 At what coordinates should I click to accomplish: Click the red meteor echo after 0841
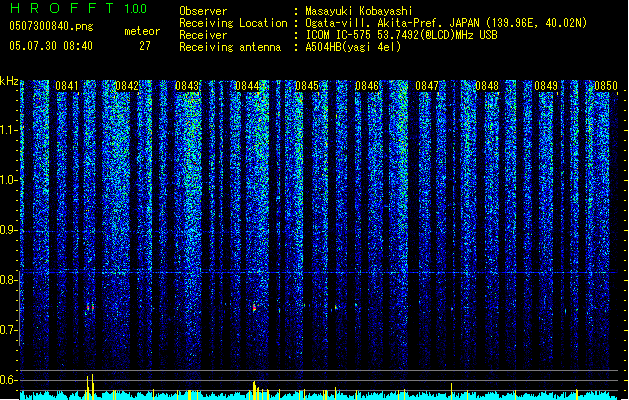coord(90,307)
